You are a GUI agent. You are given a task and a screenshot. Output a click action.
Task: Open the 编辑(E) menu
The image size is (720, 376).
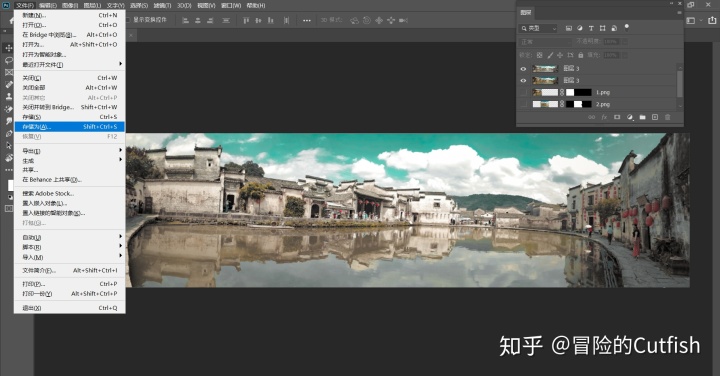[48, 6]
